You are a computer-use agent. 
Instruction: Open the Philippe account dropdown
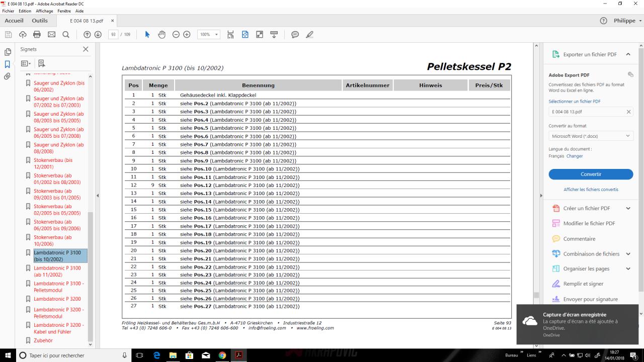628,21
